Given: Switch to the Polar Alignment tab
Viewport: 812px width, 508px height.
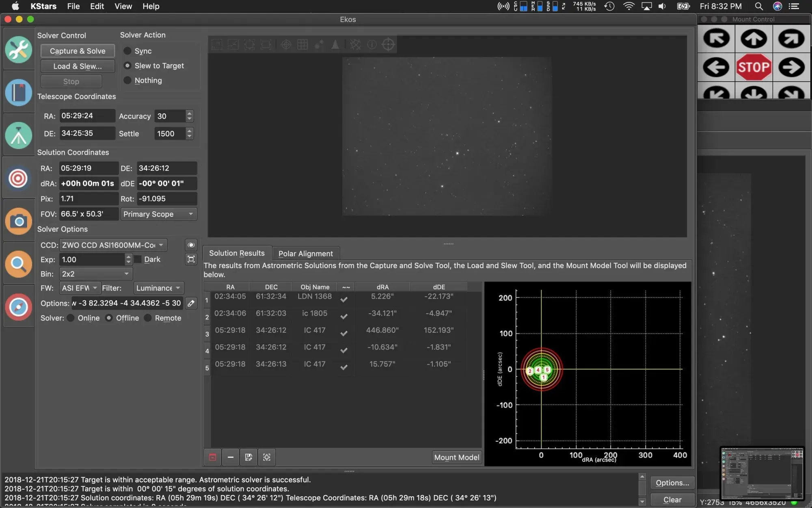Looking at the screenshot, I should click(305, 254).
